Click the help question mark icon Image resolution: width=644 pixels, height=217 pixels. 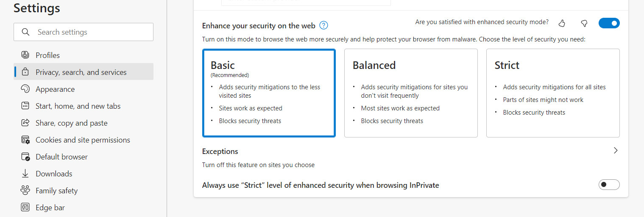pyautogui.click(x=324, y=25)
